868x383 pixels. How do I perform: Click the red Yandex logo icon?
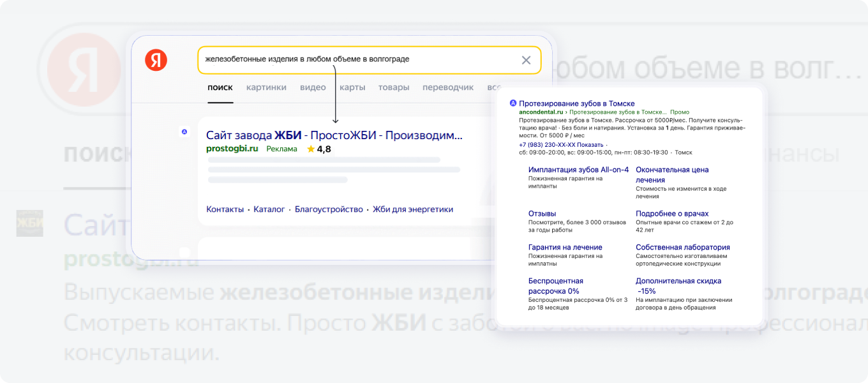coord(156,60)
